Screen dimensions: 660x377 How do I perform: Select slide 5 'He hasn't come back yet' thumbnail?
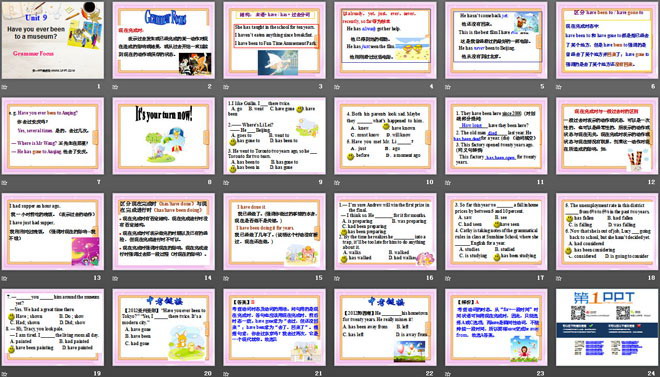pos(496,40)
